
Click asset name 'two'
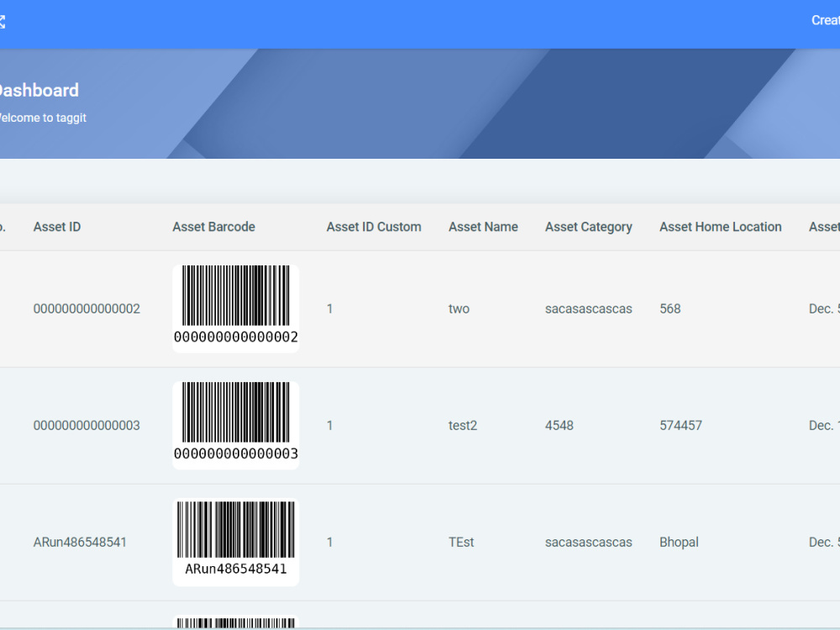click(x=459, y=308)
